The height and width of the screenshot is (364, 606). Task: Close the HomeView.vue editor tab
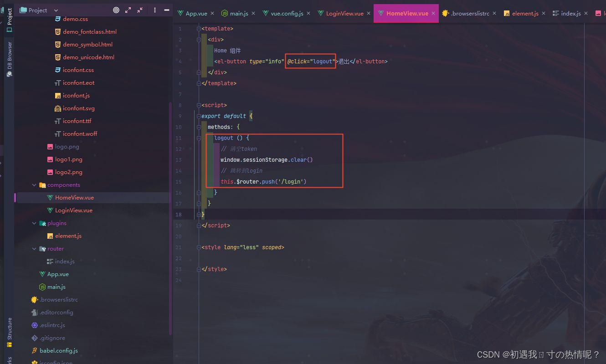pos(433,14)
